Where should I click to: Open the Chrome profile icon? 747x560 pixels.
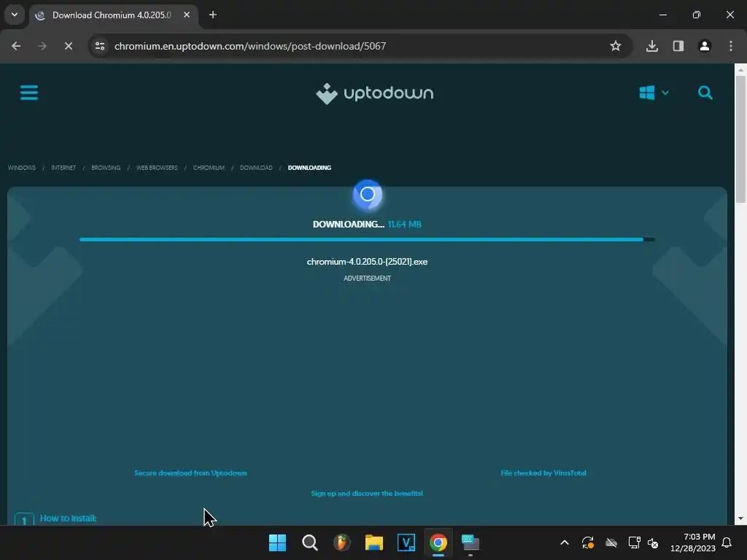click(x=705, y=46)
